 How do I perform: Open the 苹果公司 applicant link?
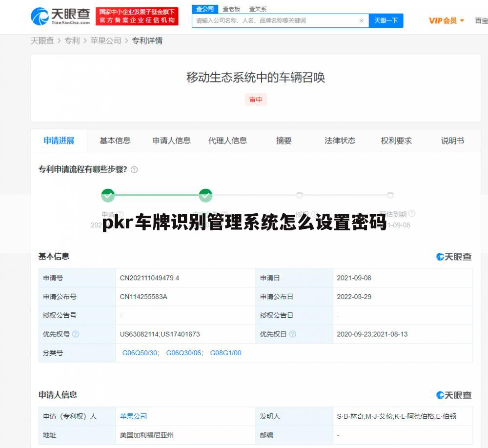[x=133, y=416]
